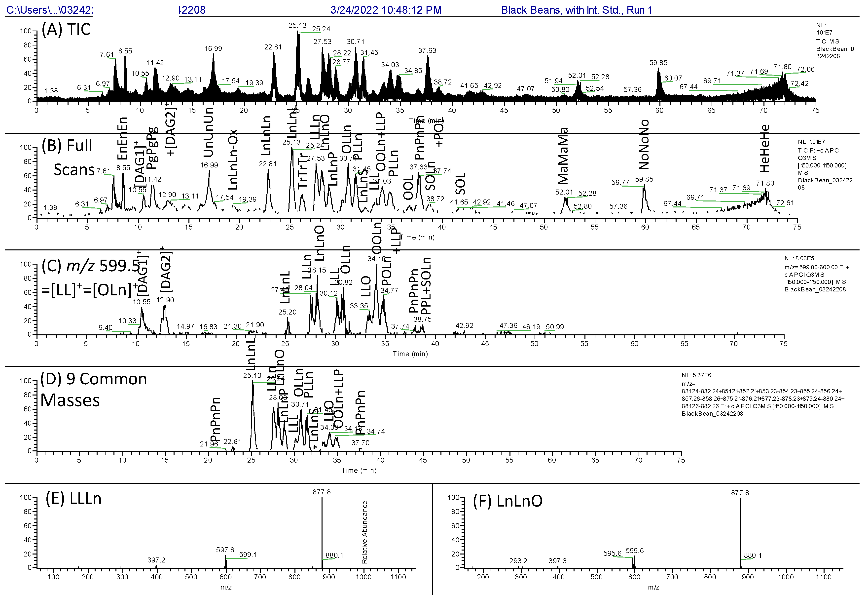
Task: Select the NoNoNo peak label
Action: tap(644, 144)
